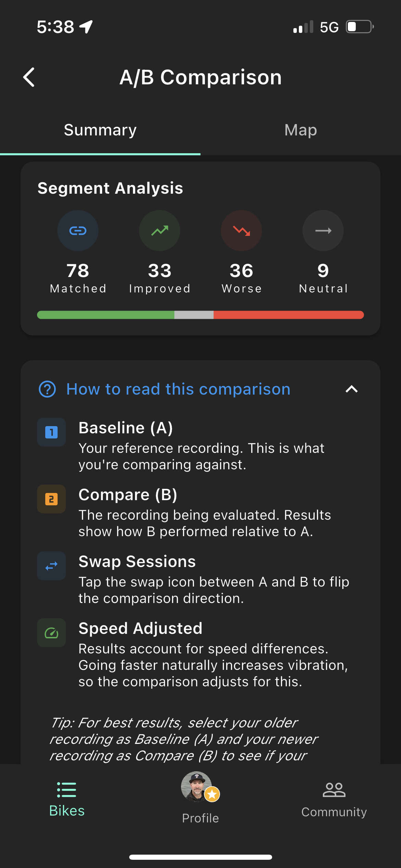Viewport: 401px width, 868px height.
Task: Collapse the How to read this comparison section
Action: click(x=352, y=389)
